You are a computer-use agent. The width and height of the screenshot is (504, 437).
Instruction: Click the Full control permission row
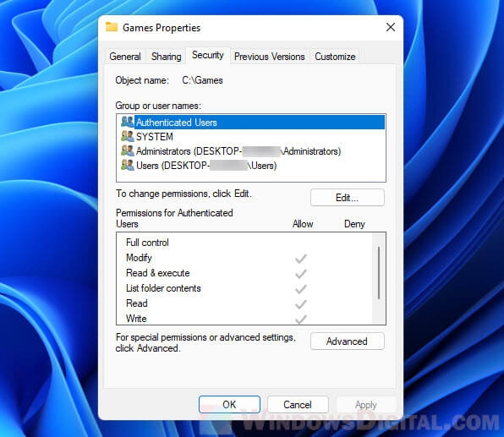point(244,243)
